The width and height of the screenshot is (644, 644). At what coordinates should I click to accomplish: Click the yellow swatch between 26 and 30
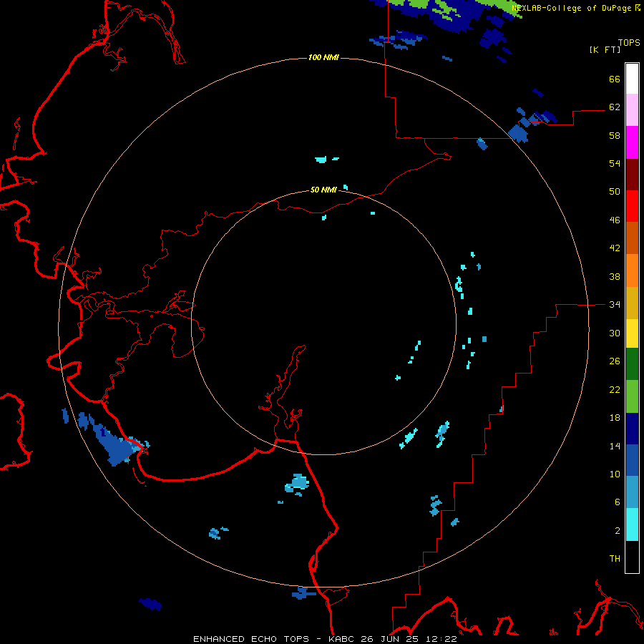(632, 333)
